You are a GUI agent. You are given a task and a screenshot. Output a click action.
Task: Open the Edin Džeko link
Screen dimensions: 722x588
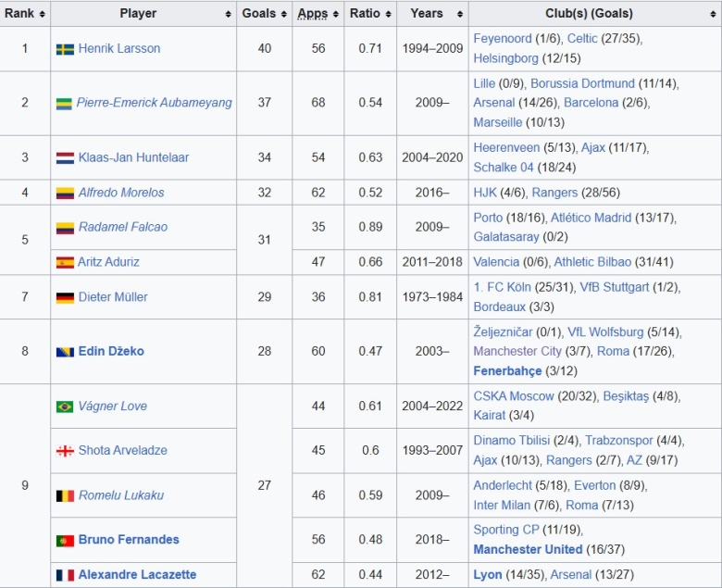(111, 351)
